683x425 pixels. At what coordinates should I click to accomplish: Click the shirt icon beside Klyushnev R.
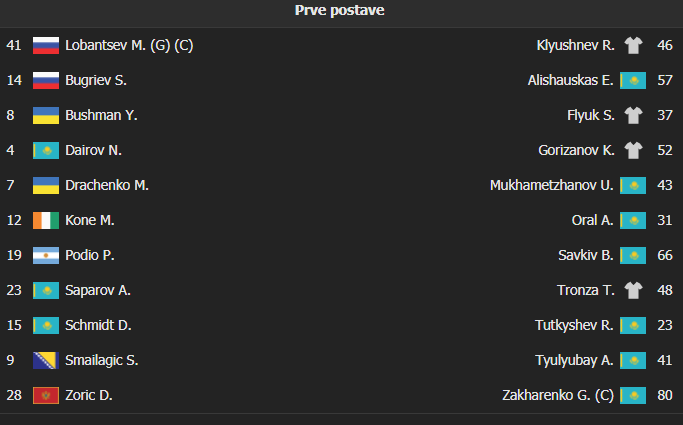[x=633, y=45]
